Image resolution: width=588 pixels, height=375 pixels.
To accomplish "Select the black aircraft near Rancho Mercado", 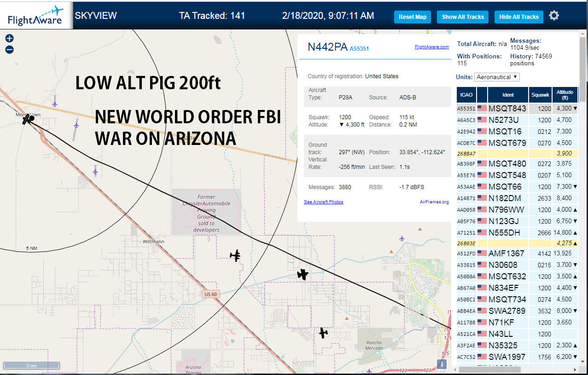I will click(324, 332).
